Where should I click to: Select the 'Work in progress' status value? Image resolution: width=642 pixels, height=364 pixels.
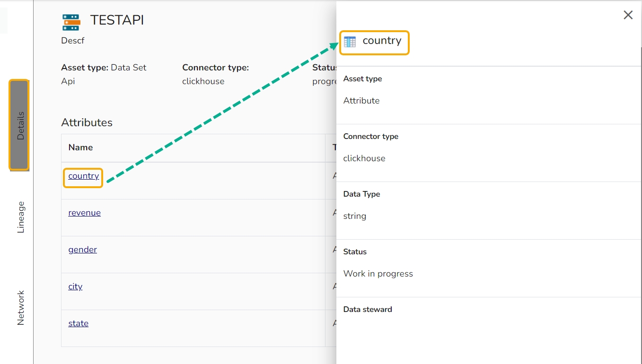[x=378, y=274]
